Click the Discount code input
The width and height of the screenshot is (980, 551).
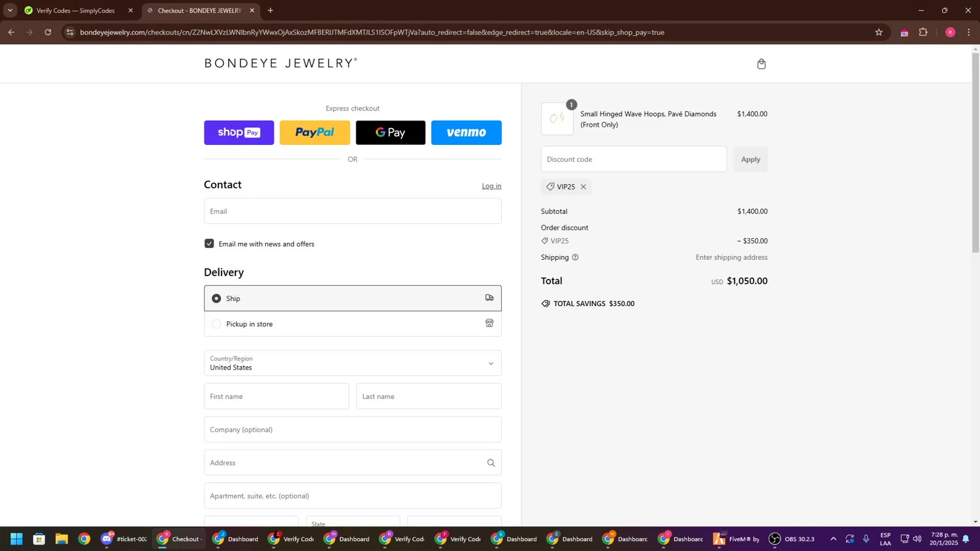click(x=634, y=159)
